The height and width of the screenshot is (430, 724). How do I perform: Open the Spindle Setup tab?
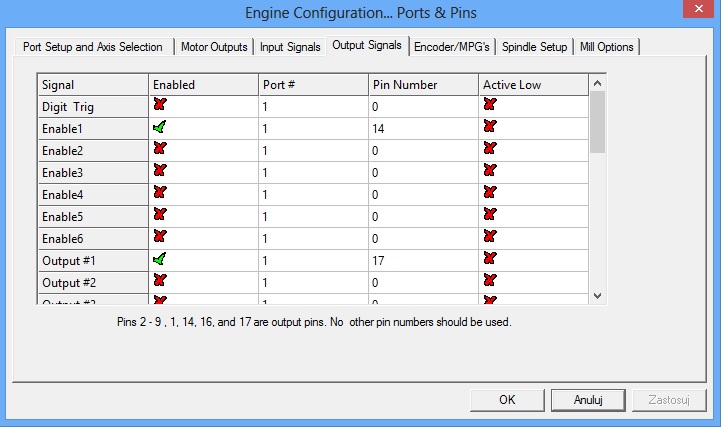click(x=534, y=47)
